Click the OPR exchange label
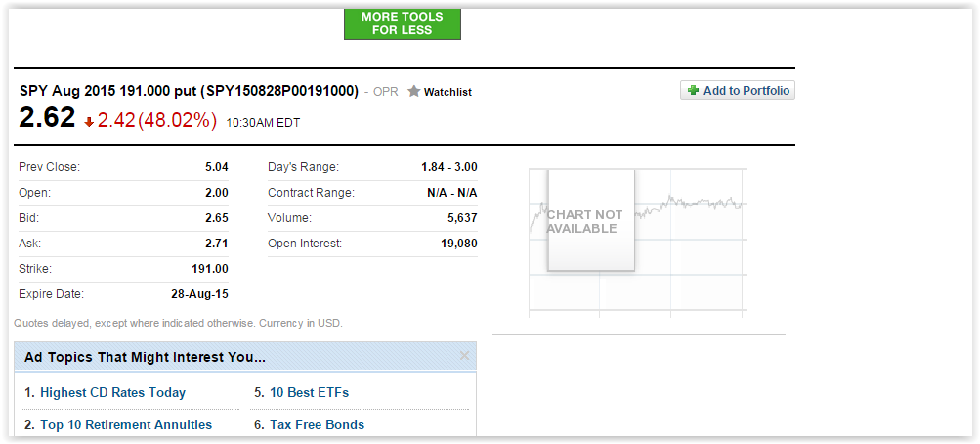The width and height of the screenshot is (980, 444). click(x=386, y=92)
